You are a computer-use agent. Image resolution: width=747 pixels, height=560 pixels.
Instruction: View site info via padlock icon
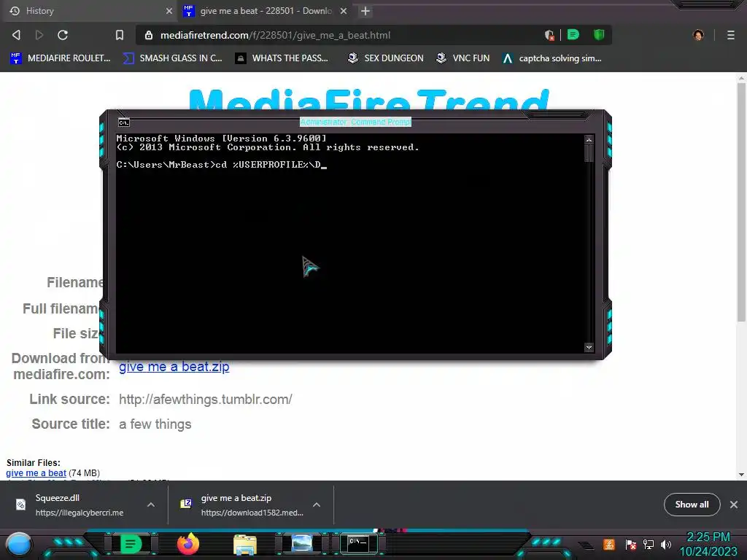[x=149, y=35]
